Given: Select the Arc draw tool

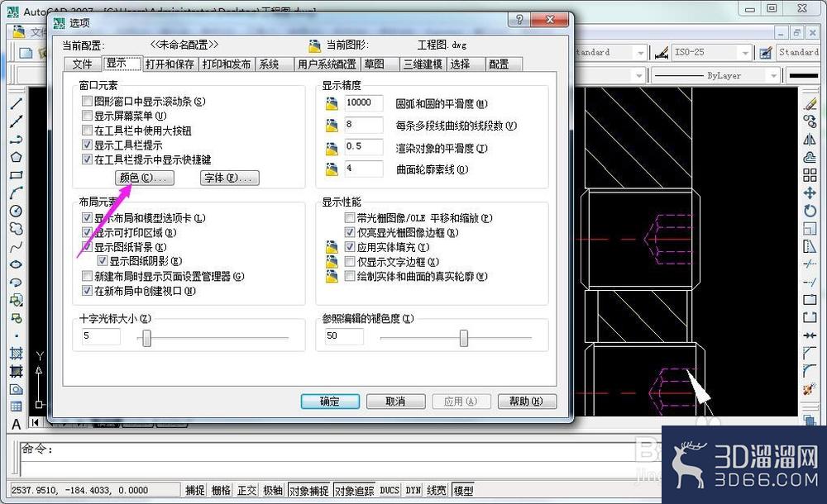Looking at the screenshot, I should [17, 193].
